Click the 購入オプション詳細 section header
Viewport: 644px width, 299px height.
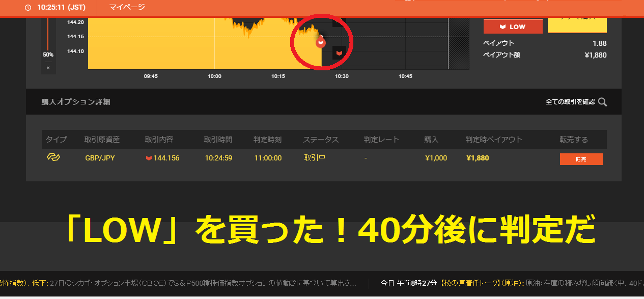[75, 102]
